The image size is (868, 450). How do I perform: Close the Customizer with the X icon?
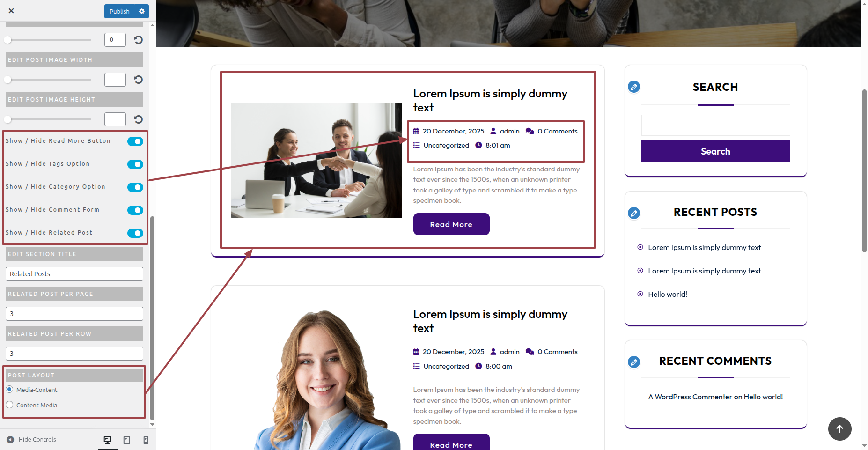[11, 11]
